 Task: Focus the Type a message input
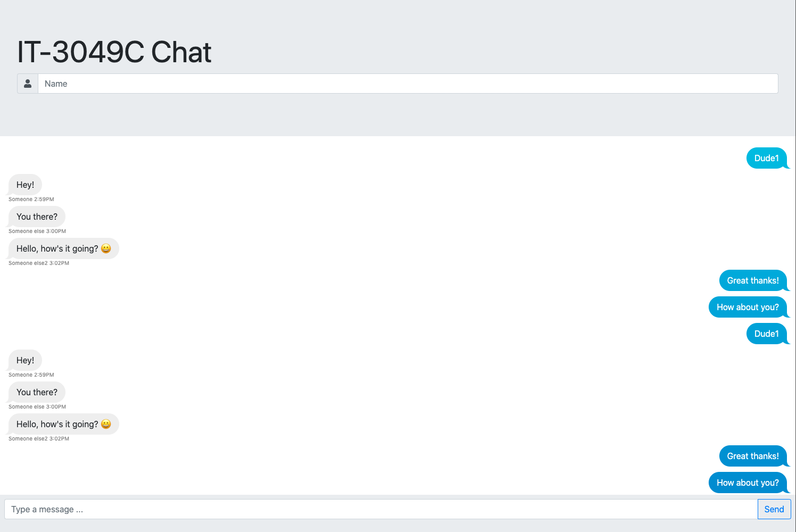coord(381,509)
